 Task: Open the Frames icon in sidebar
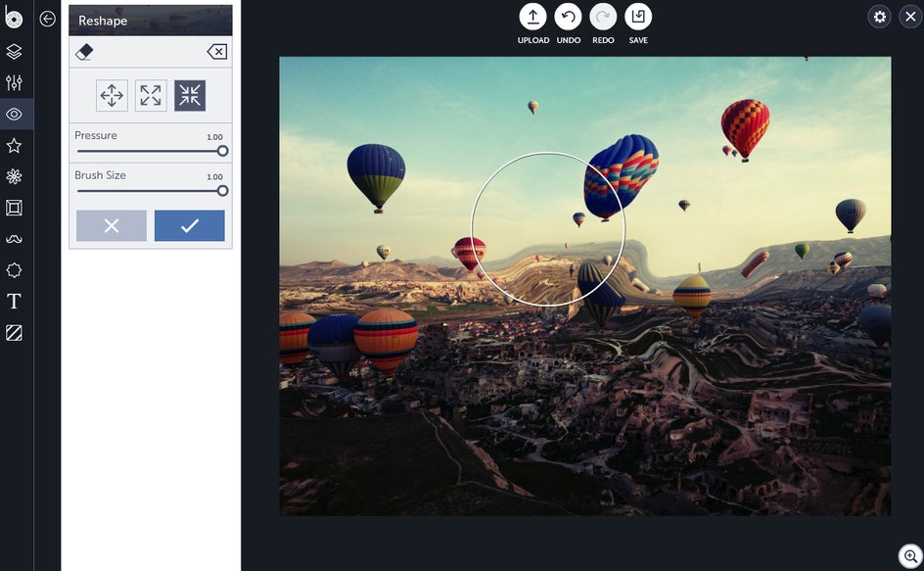click(x=14, y=208)
